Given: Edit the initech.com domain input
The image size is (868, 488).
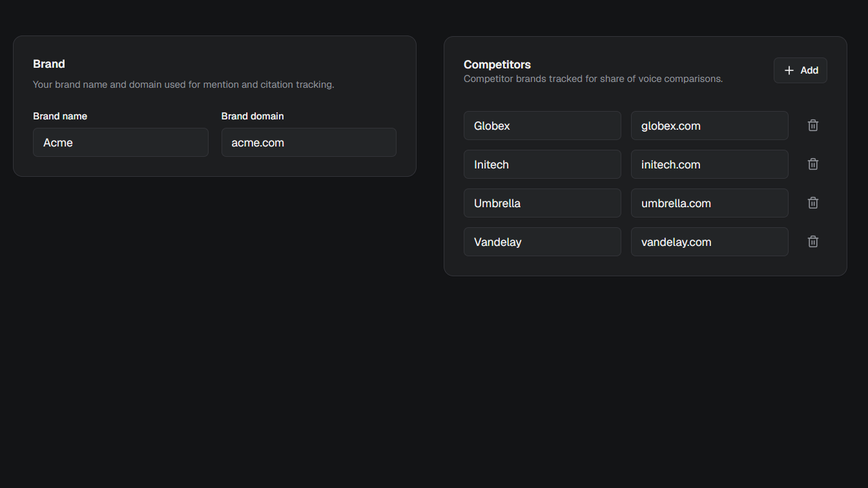Looking at the screenshot, I should 709,165.
